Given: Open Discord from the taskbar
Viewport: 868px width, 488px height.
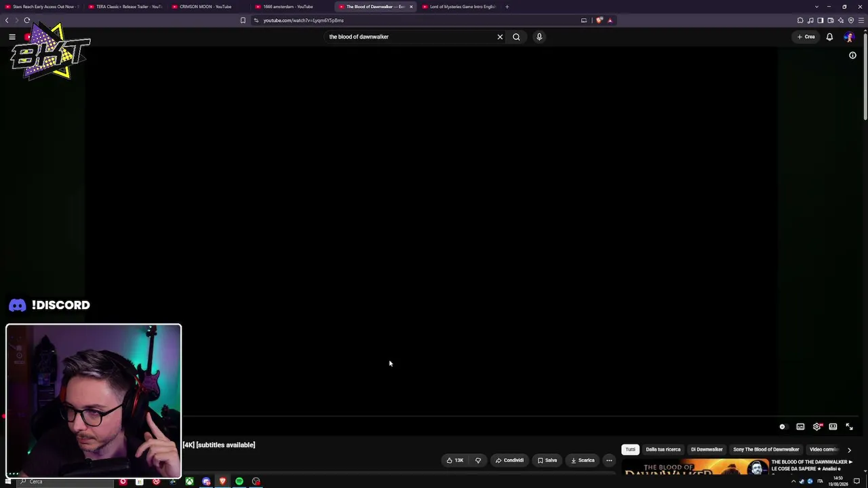Looking at the screenshot, I should pyautogui.click(x=206, y=481).
